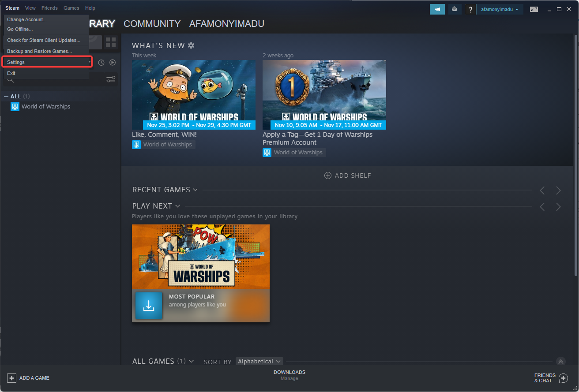Select Change Account from Steam menu
The image size is (579, 392).
click(x=46, y=20)
